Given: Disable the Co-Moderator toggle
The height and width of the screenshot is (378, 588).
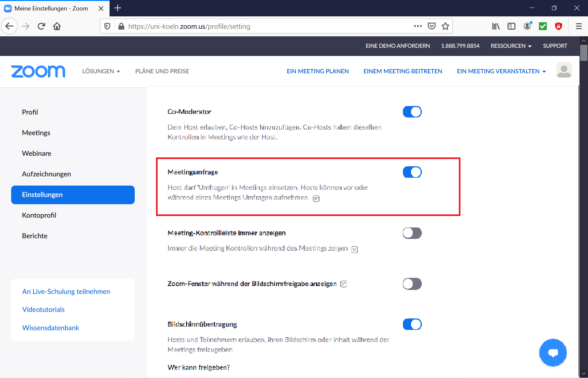Looking at the screenshot, I should click(x=412, y=112).
